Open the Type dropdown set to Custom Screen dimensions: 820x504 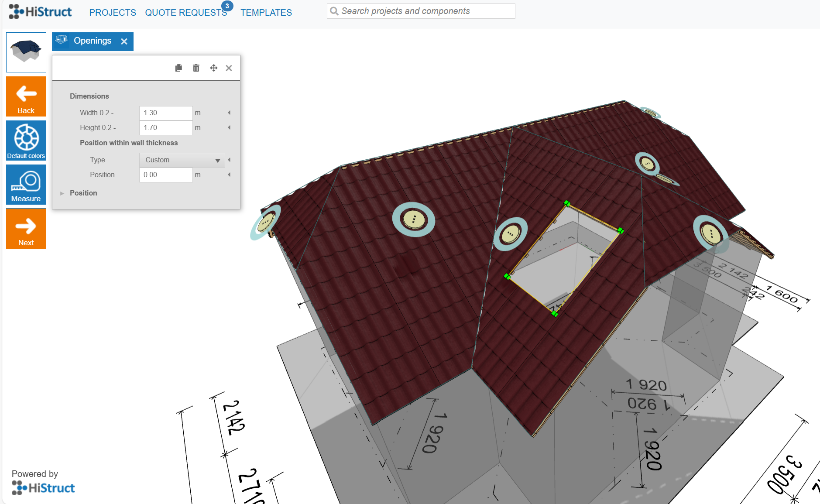tap(182, 160)
